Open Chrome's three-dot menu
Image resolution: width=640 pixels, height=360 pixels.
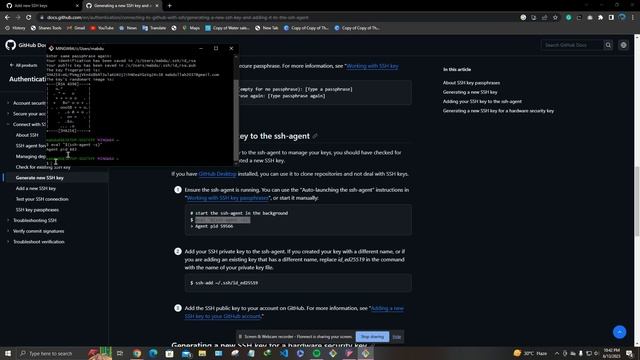coord(633,18)
